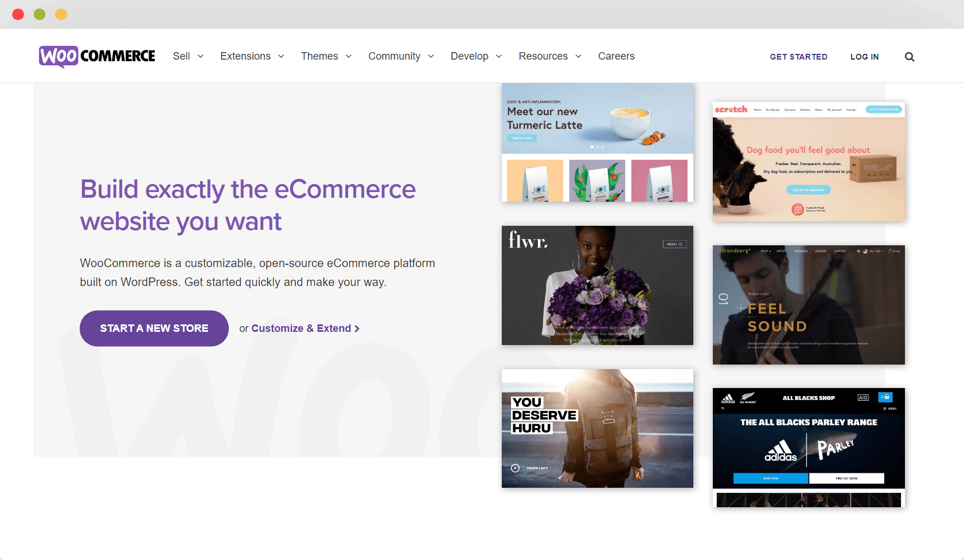
Task: Expand the Resources dropdown chevron
Action: (x=579, y=56)
